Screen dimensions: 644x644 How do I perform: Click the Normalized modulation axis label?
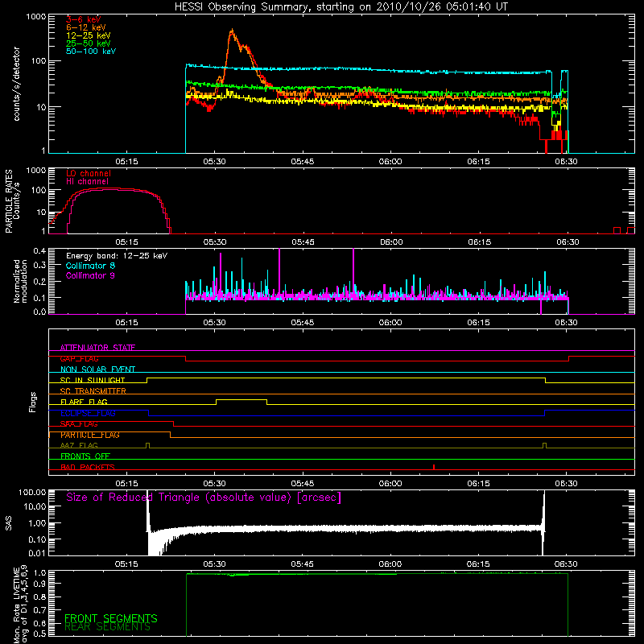(21, 281)
